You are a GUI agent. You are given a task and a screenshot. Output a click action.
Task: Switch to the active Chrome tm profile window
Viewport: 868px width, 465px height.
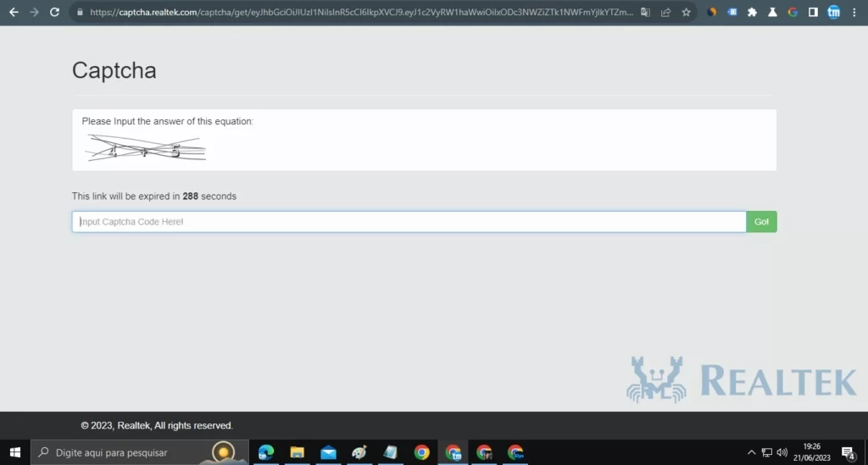[x=453, y=452]
